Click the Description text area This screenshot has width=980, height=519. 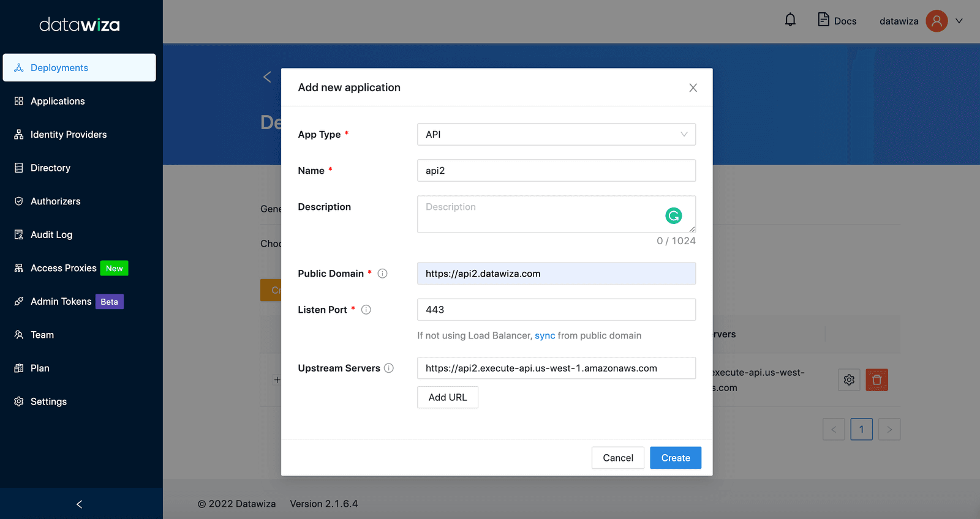(x=556, y=214)
